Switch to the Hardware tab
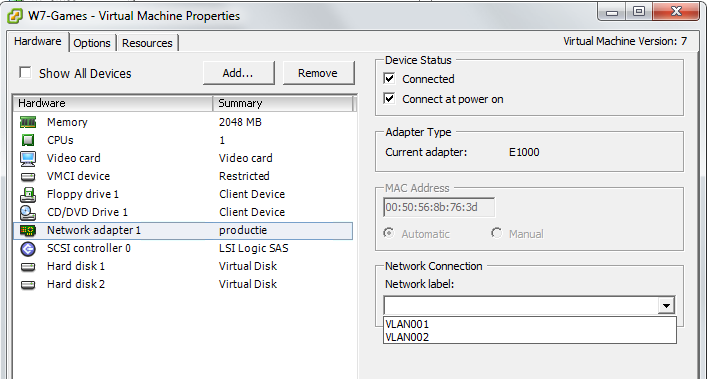The height and width of the screenshot is (379, 707). coord(37,41)
